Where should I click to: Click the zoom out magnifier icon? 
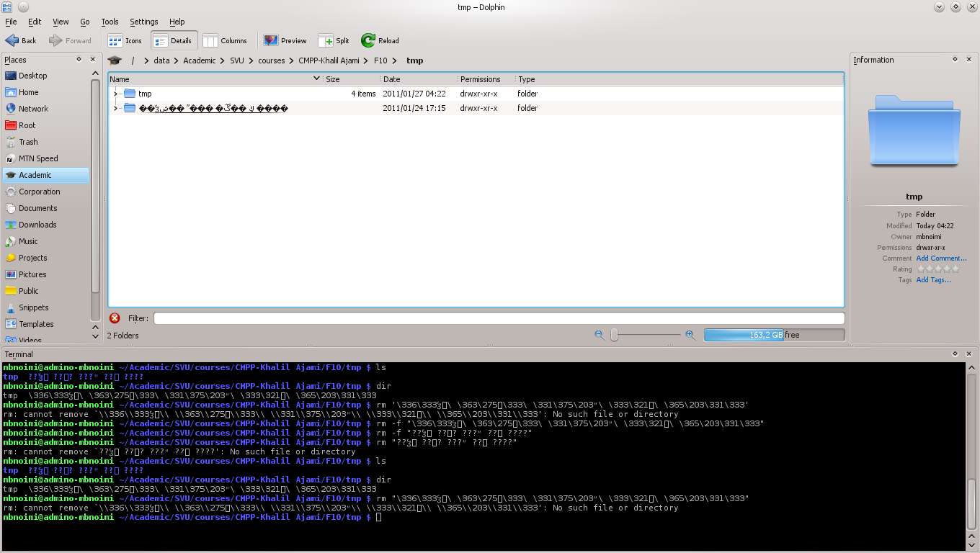coord(599,335)
